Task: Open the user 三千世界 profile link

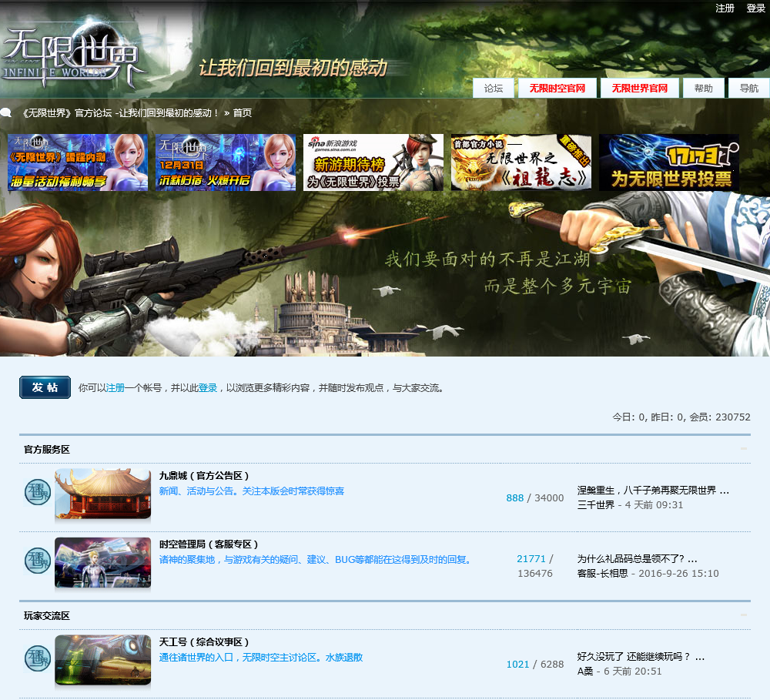Action: (x=596, y=505)
